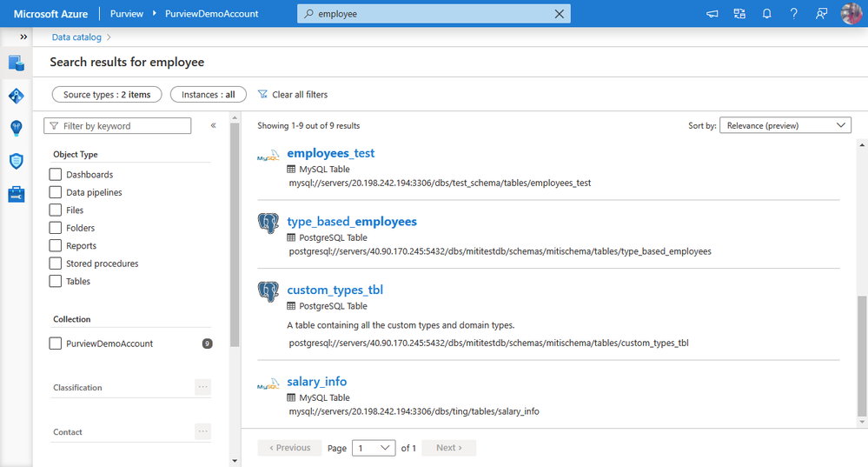Viewport: 868px width, 467px height.
Task: Click the results list scrollbar thumb
Action: (861, 356)
